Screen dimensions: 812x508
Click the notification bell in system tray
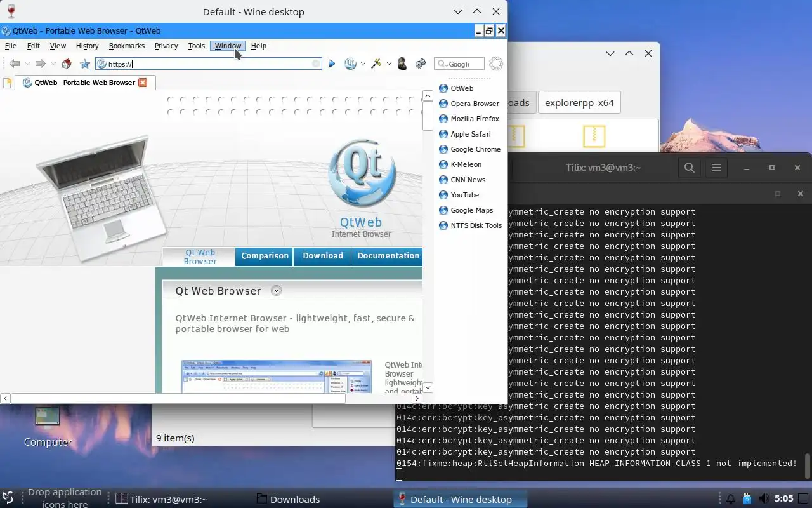731,499
